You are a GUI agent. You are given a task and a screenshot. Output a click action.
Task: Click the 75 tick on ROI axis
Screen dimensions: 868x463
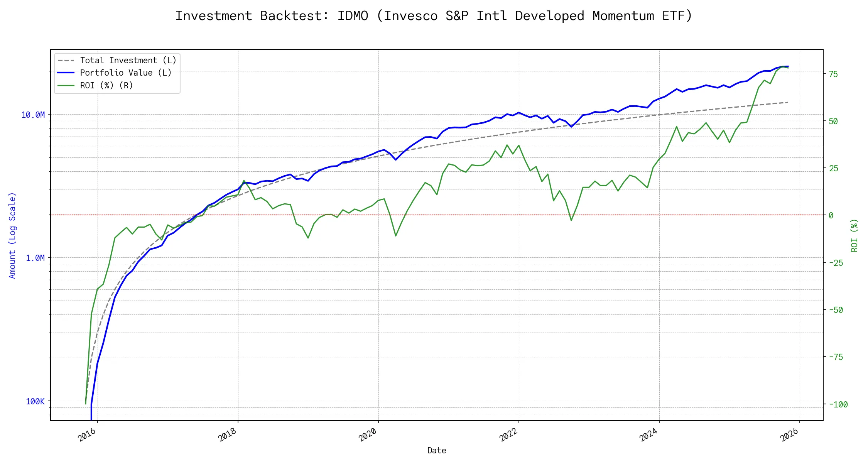(x=833, y=74)
